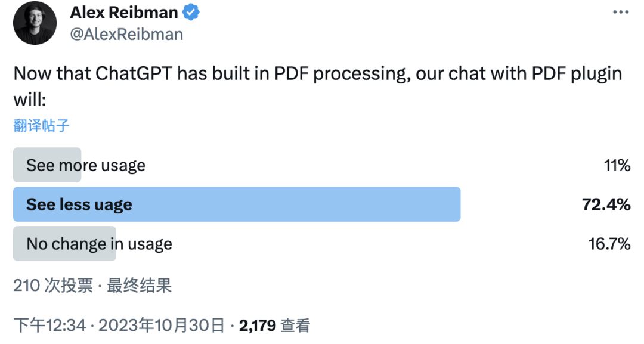
Task: Click Alex Reibman's profile avatar
Action: [35, 23]
